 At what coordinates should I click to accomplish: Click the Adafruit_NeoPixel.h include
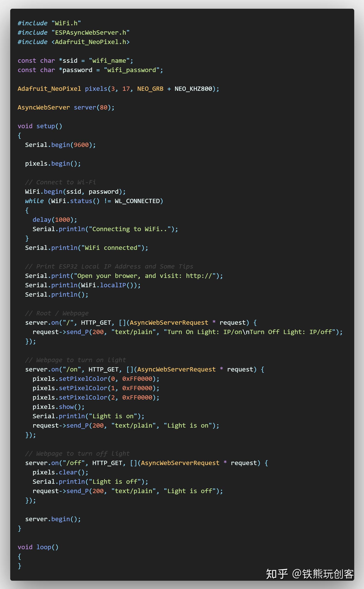tap(91, 42)
